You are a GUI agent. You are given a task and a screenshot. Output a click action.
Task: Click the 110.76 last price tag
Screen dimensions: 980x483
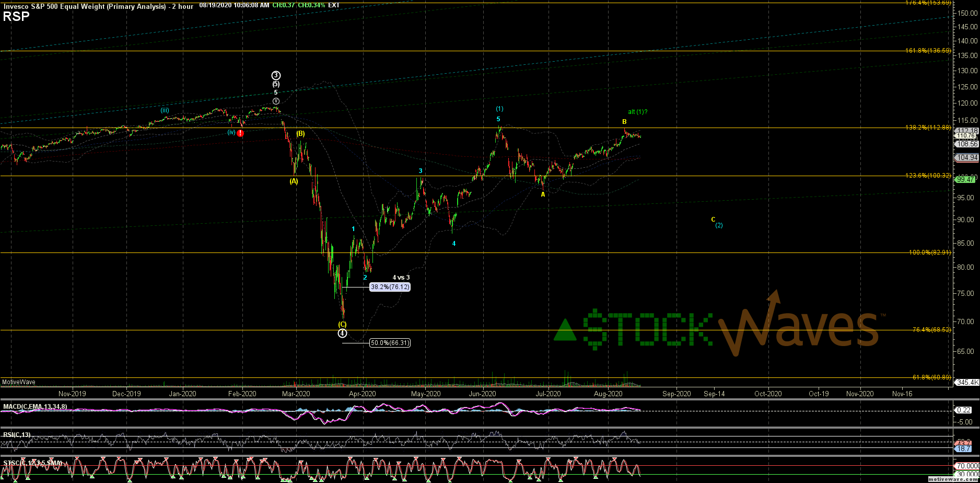pos(966,136)
